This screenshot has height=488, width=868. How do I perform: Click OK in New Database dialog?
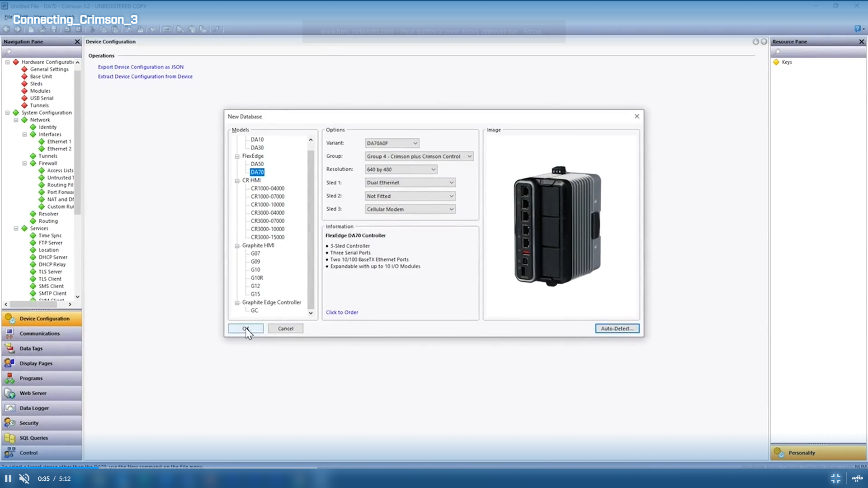click(245, 328)
